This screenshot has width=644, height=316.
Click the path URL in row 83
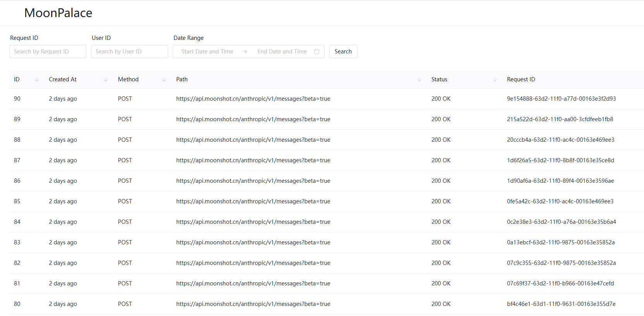coord(253,242)
